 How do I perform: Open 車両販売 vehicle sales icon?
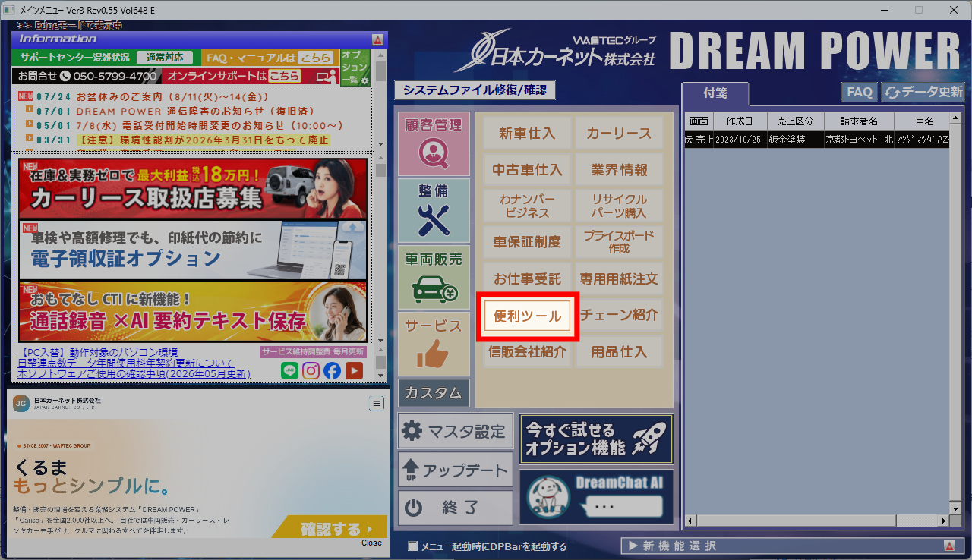pyautogui.click(x=434, y=277)
